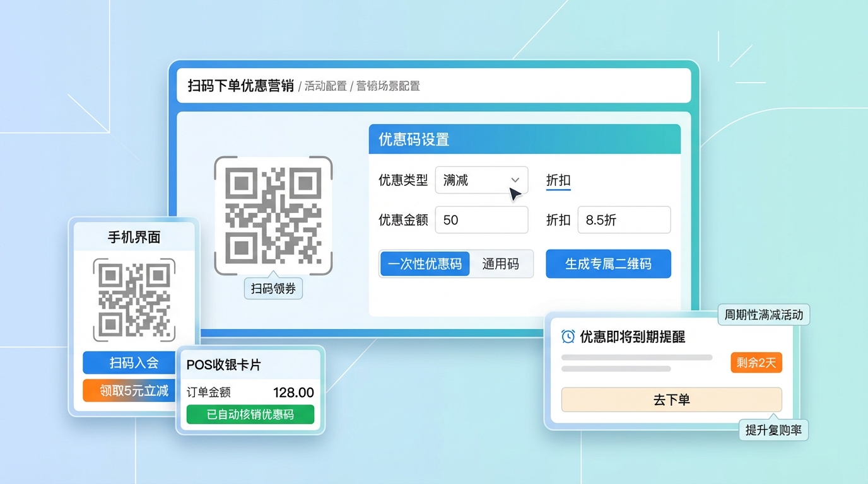Click the 折扣 input field showing 8.5折
The height and width of the screenshot is (484, 868).
624,220
